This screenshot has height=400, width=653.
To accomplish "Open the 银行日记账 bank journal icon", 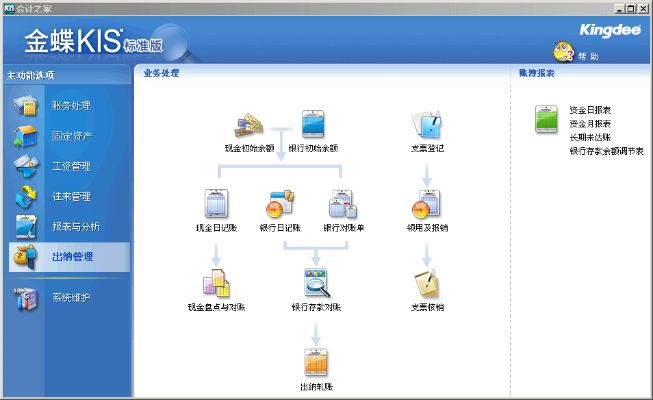I will pyautogui.click(x=280, y=204).
